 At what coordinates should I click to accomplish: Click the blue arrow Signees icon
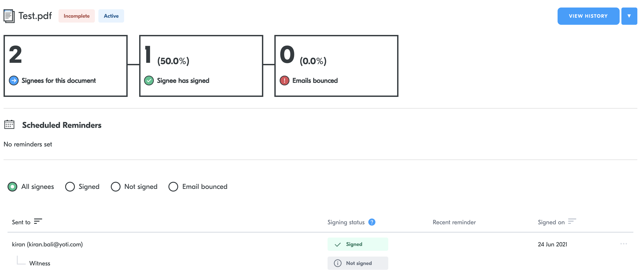click(14, 81)
